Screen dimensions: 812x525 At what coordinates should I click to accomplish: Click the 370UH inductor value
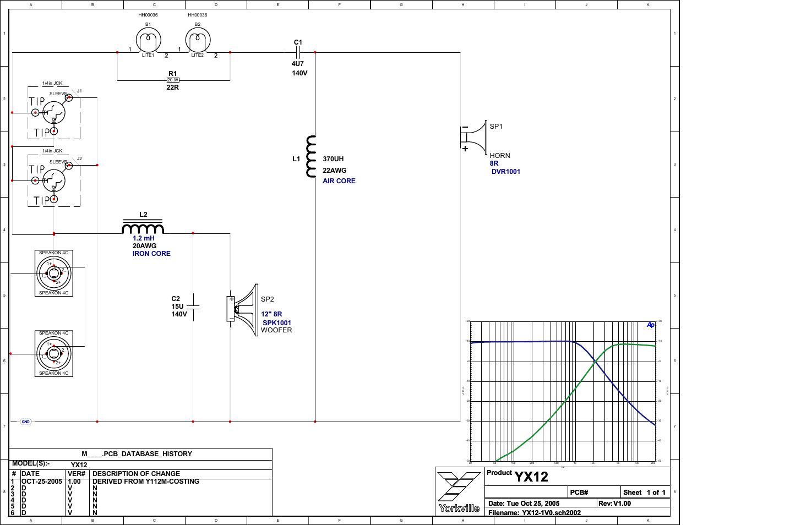(333, 159)
